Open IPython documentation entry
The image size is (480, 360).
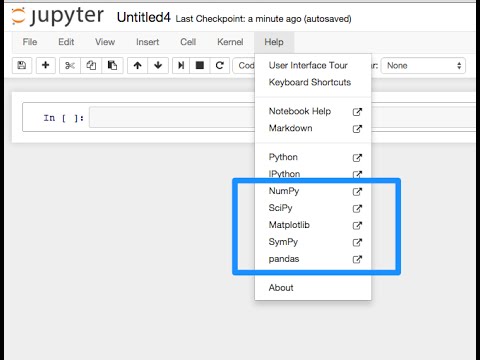(313, 174)
